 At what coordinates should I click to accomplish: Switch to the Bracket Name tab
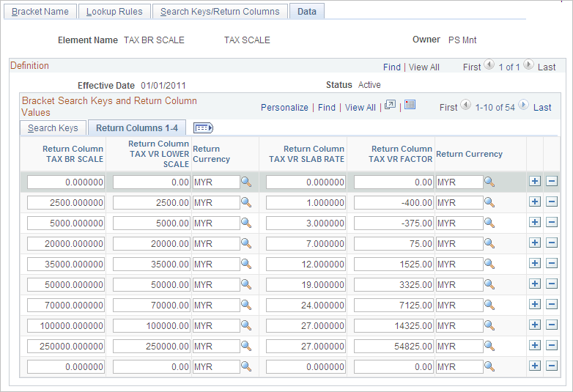pyautogui.click(x=40, y=11)
